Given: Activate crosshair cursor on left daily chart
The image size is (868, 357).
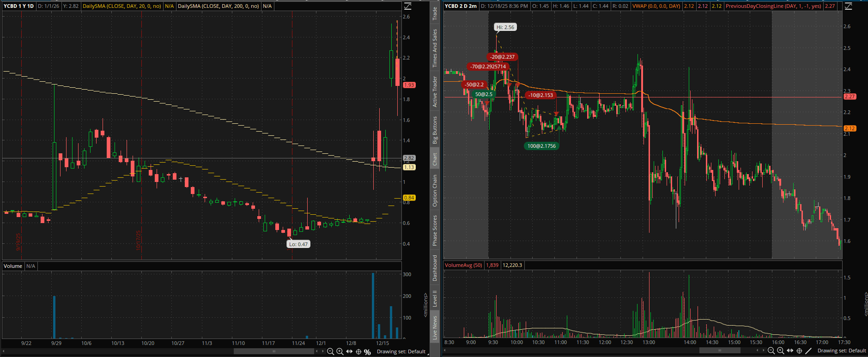Looking at the screenshot, I should (358, 351).
